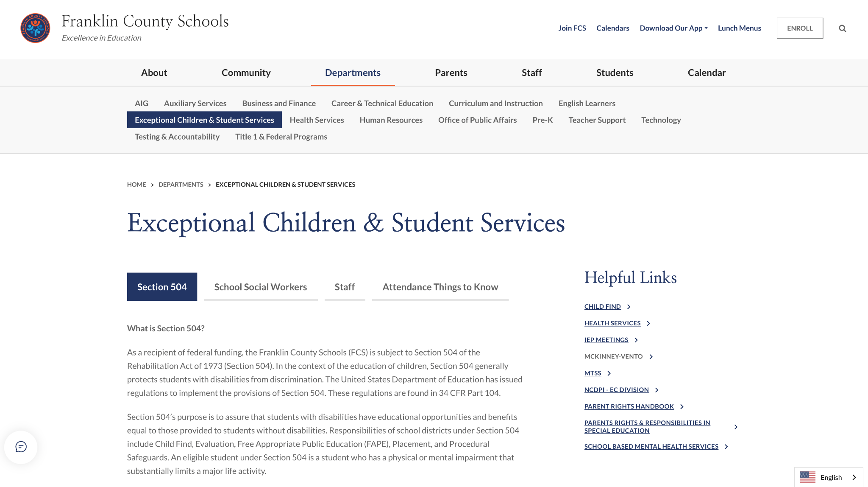868x487 pixels.
Task: Click the 'Helpful Links' heading
Action: pos(631,277)
